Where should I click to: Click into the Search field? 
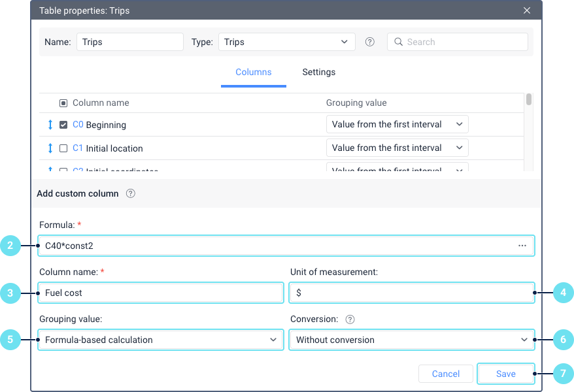[458, 42]
